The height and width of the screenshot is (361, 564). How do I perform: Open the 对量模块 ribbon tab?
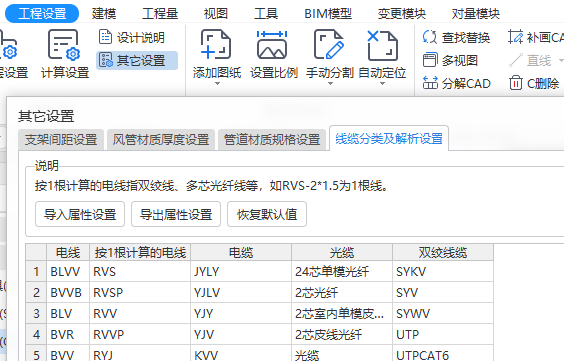(x=476, y=14)
